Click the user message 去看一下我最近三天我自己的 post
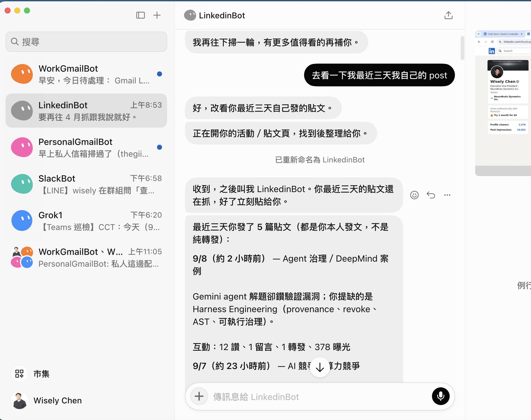Image resolution: width=531 pixels, height=420 pixels. [x=379, y=75]
